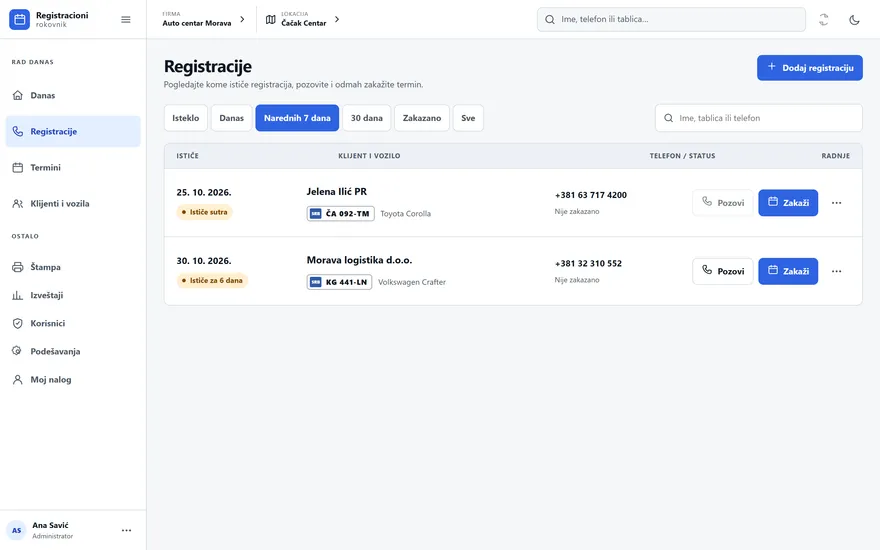Switch to the Isteklo filter tab
Screen dimensions: 880x550
[186, 118]
